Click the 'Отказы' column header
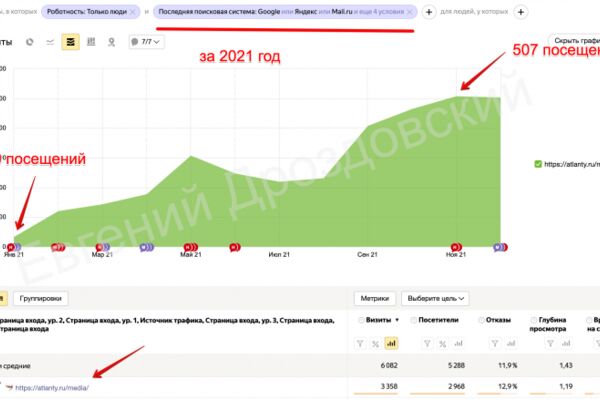 point(498,320)
